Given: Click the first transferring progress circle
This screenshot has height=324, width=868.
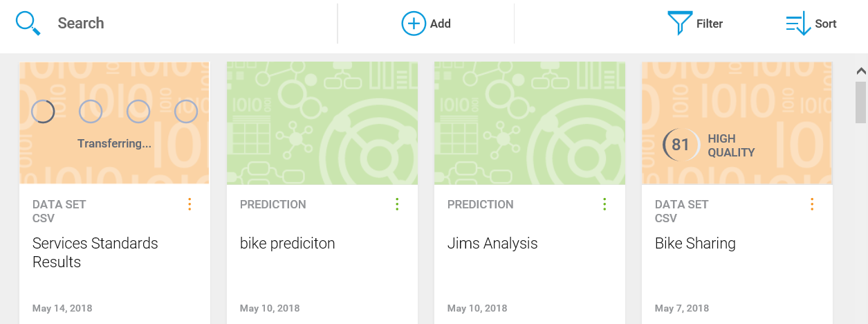Looking at the screenshot, I should [x=44, y=111].
